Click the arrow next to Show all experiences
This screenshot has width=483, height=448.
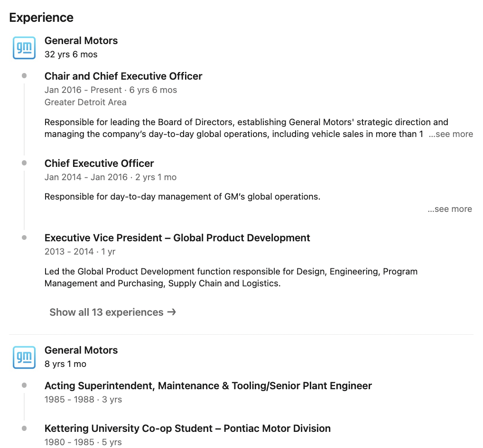[172, 312]
